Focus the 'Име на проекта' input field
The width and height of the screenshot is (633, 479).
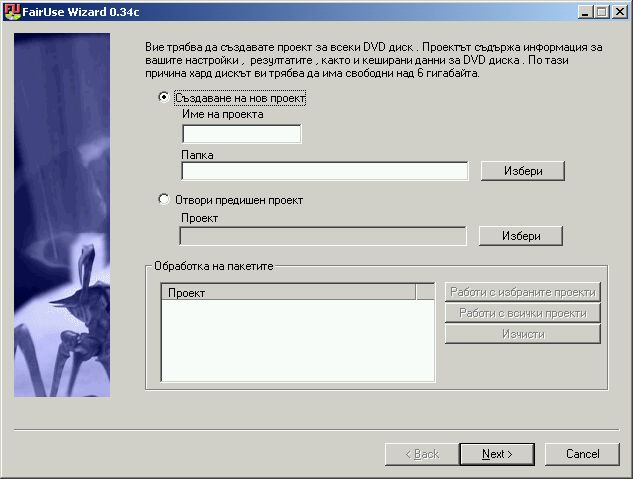(241, 134)
